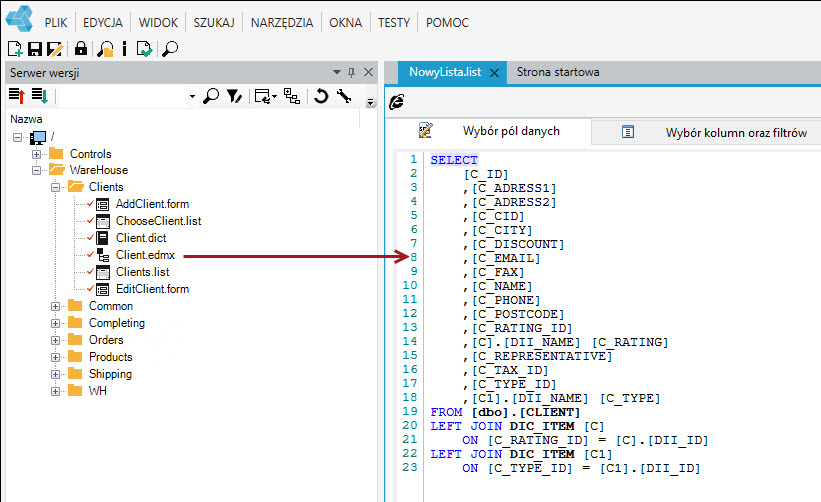Image resolution: width=821 pixels, height=502 pixels.
Task: Click the document with green checkmark icon
Action: [144, 49]
